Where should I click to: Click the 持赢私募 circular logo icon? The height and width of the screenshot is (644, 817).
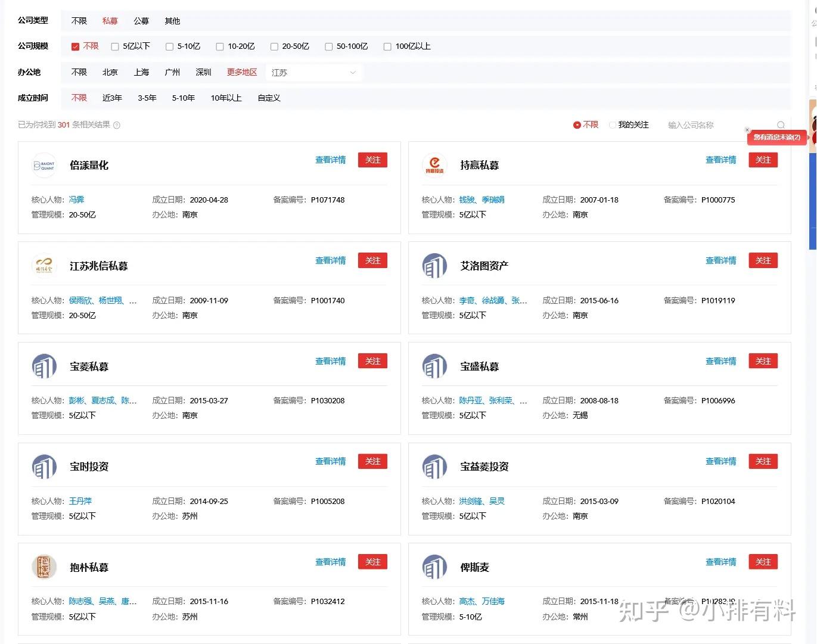click(x=434, y=165)
